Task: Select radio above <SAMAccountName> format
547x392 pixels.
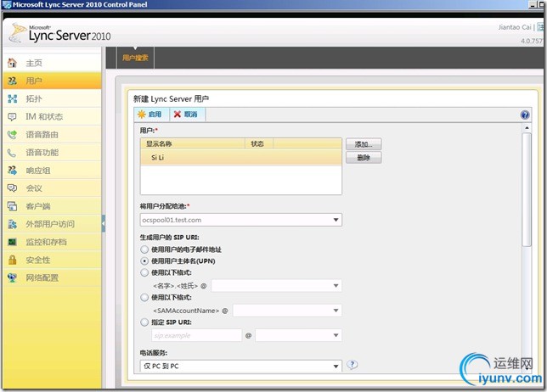Action: tap(144, 298)
